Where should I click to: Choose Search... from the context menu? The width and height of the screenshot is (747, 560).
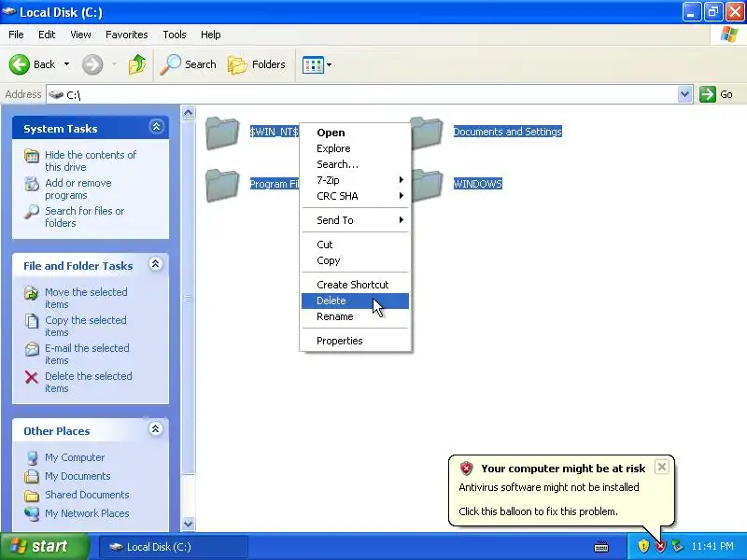click(x=356, y=164)
